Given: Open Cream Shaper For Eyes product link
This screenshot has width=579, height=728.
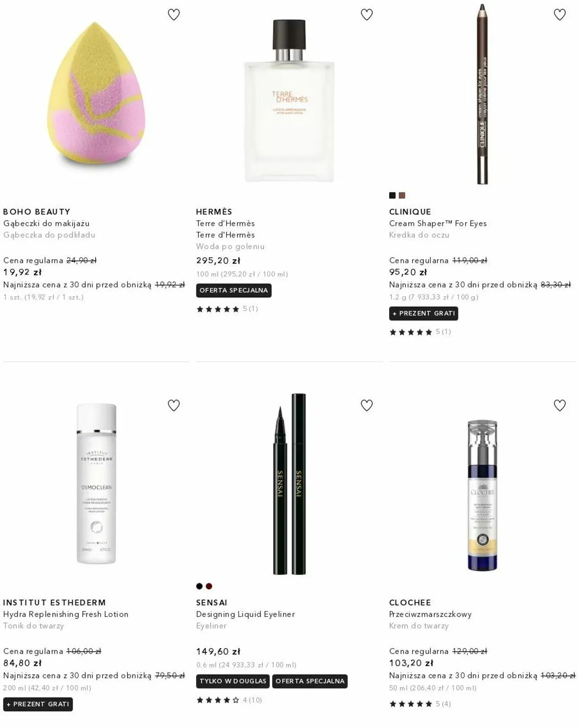Looking at the screenshot, I should (438, 224).
